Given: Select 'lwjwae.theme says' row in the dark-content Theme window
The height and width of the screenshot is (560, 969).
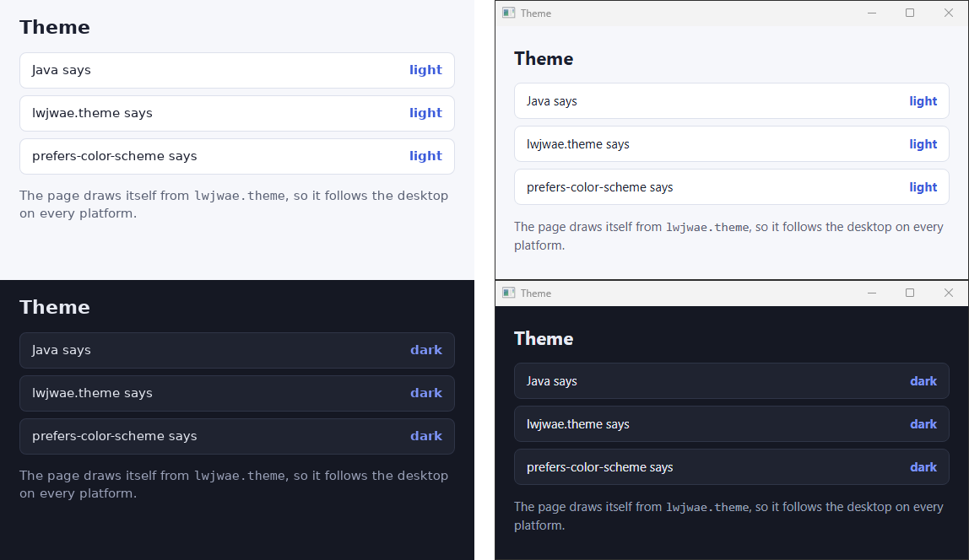Looking at the screenshot, I should coord(732,424).
